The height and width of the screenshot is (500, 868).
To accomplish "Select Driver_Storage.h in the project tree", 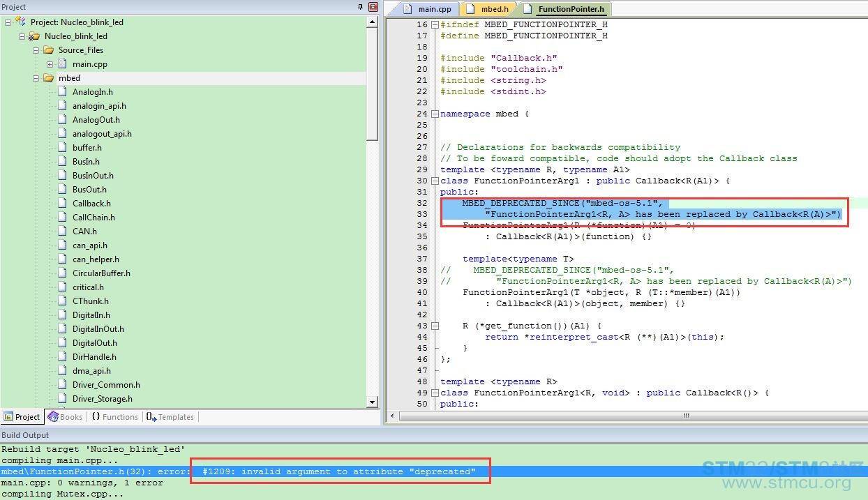I will (103, 399).
